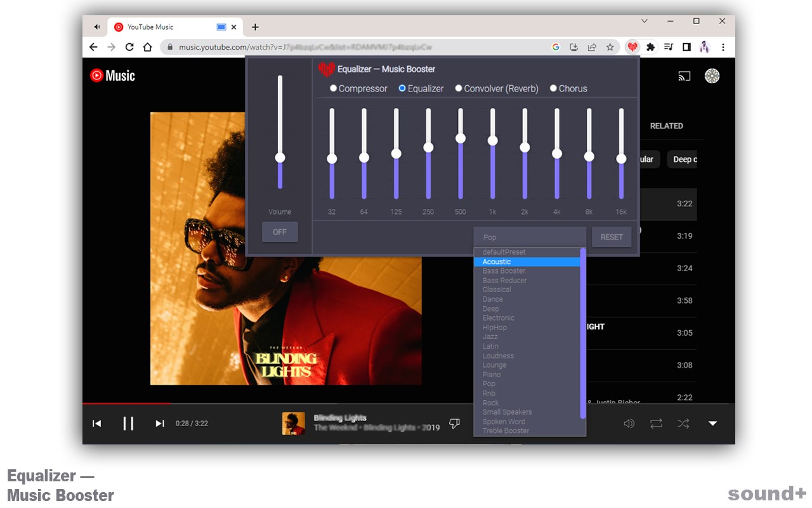Select the Chorus radio button
The width and height of the screenshot is (812, 508).
pos(553,88)
